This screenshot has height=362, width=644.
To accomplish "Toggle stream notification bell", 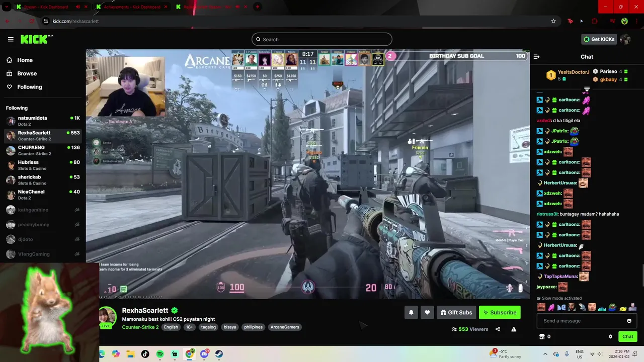I will pos(411,312).
